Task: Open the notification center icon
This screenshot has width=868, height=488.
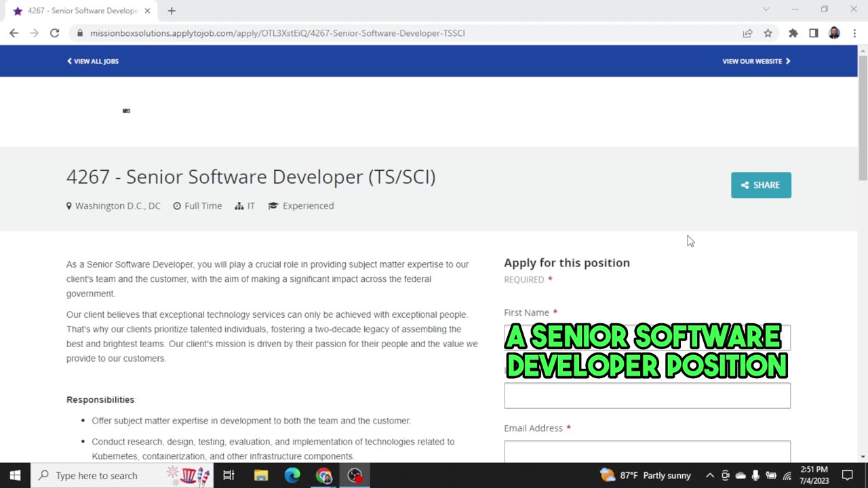Action: (x=848, y=475)
